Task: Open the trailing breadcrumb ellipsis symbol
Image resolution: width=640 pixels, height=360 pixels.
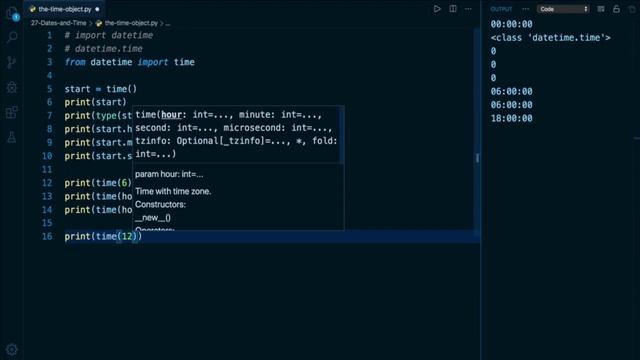Action: point(168,23)
